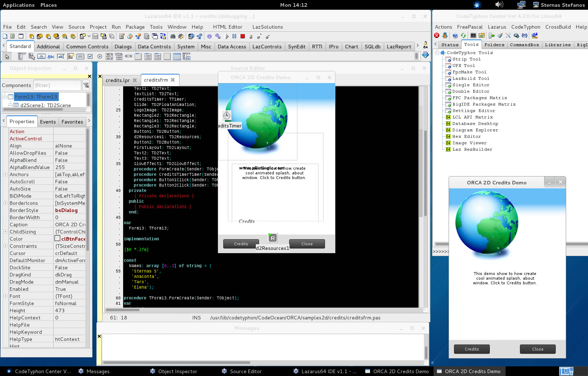Click Close button in running demo window
Viewport: 588px width, 376px height.
click(537, 349)
